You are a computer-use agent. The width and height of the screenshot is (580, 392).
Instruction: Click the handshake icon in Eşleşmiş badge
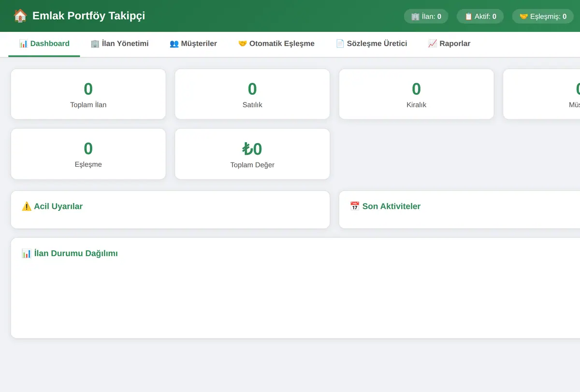point(523,16)
